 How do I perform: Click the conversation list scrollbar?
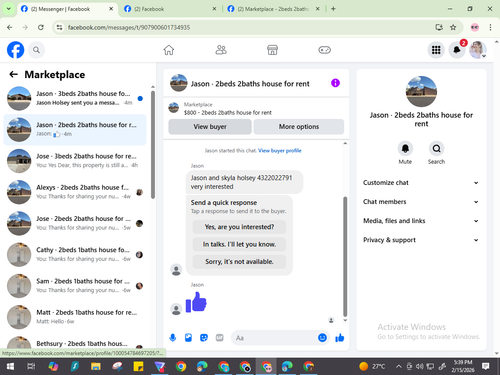153,144
